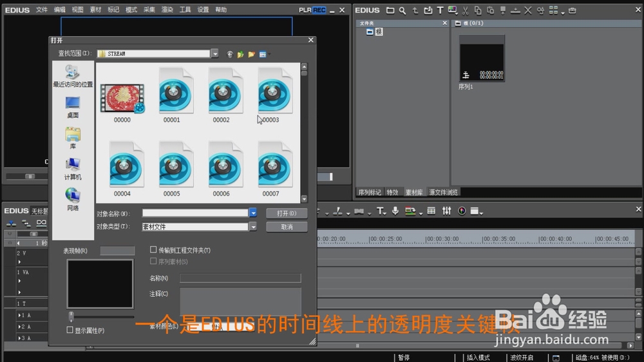This screenshot has height=362, width=644.
Task: Toggle the REC recorder mode
Action: click(x=319, y=10)
